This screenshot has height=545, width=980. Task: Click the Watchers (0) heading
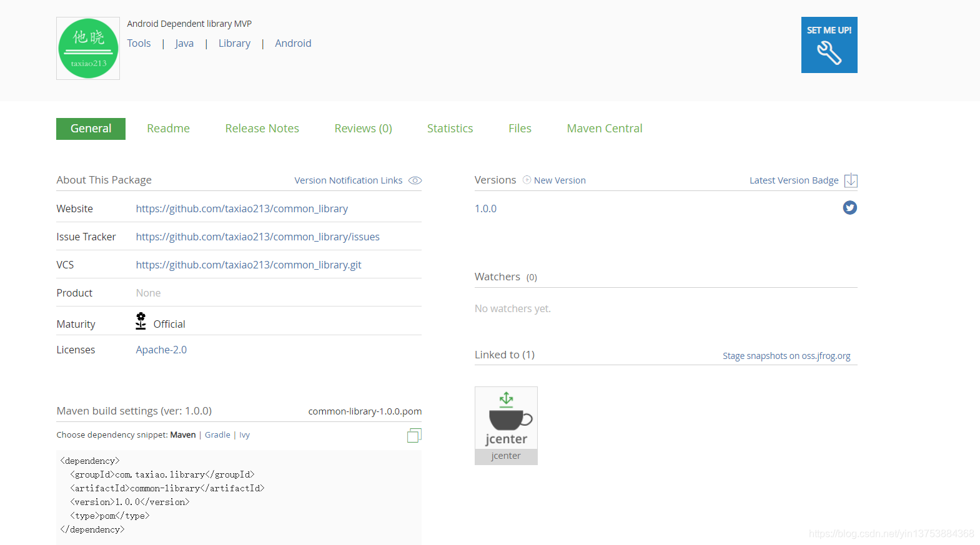(506, 277)
